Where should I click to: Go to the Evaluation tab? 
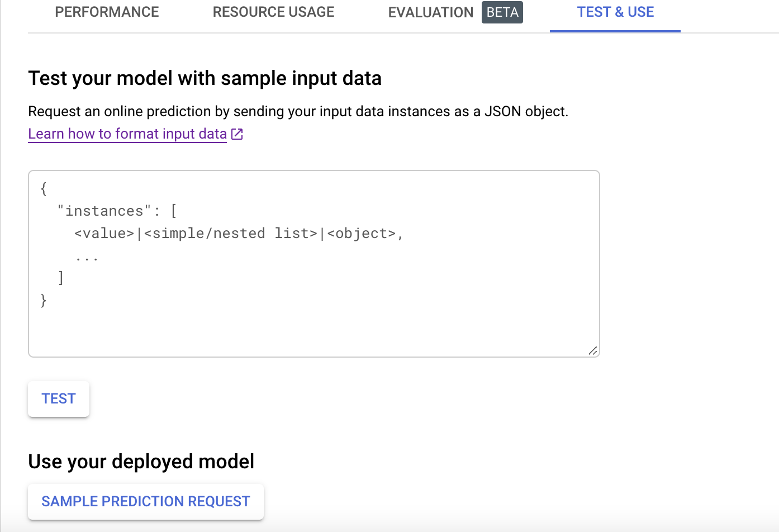[x=430, y=12]
